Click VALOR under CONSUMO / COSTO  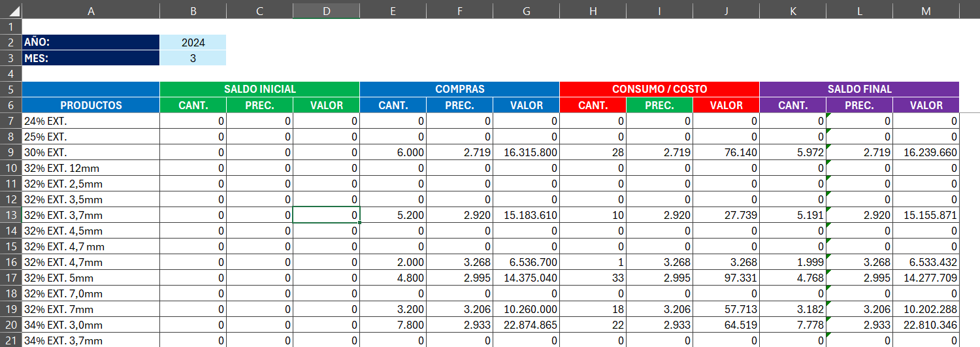[x=726, y=105]
